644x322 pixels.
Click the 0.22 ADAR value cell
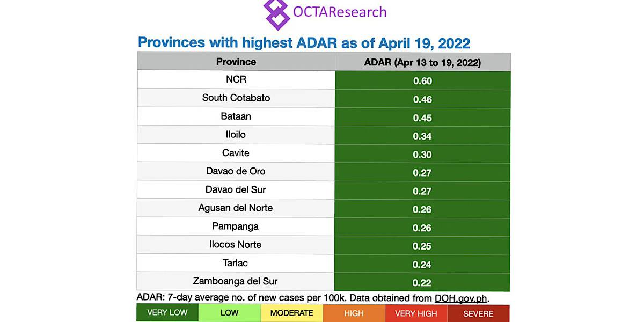[422, 282]
